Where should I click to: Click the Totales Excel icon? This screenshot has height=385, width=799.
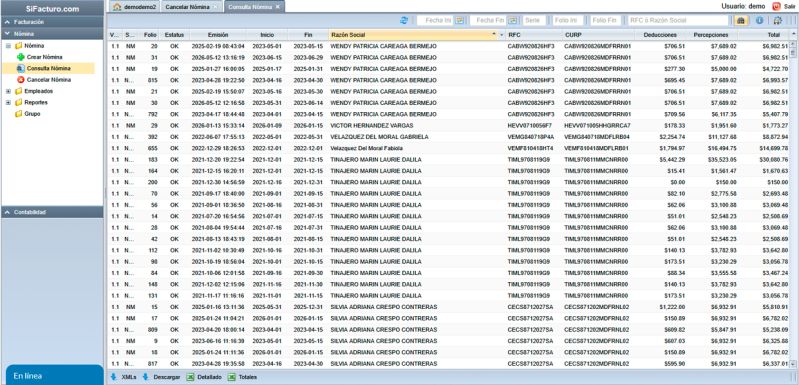(x=231, y=377)
